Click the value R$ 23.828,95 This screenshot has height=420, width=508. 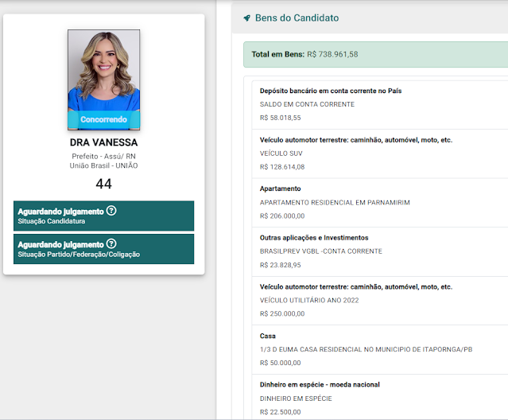(x=281, y=265)
